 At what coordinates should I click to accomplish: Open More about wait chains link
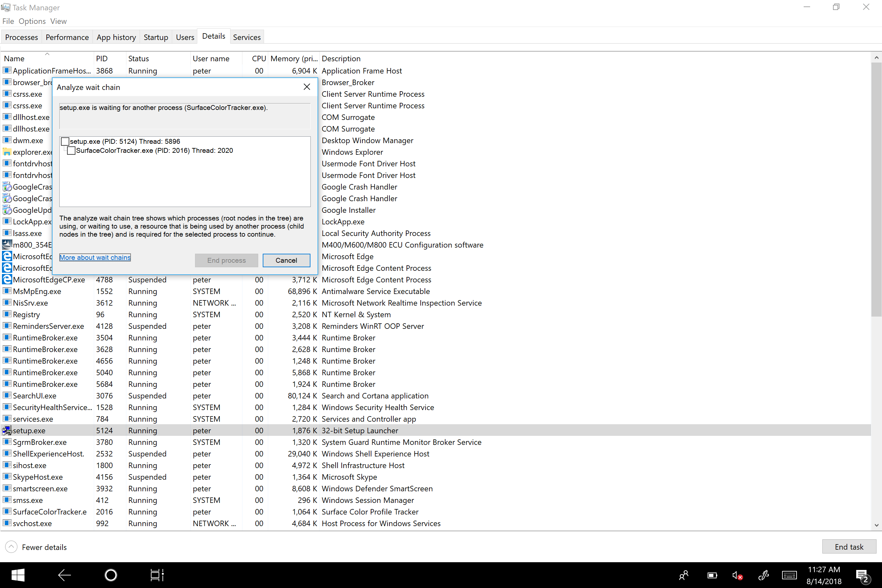[x=95, y=257]
